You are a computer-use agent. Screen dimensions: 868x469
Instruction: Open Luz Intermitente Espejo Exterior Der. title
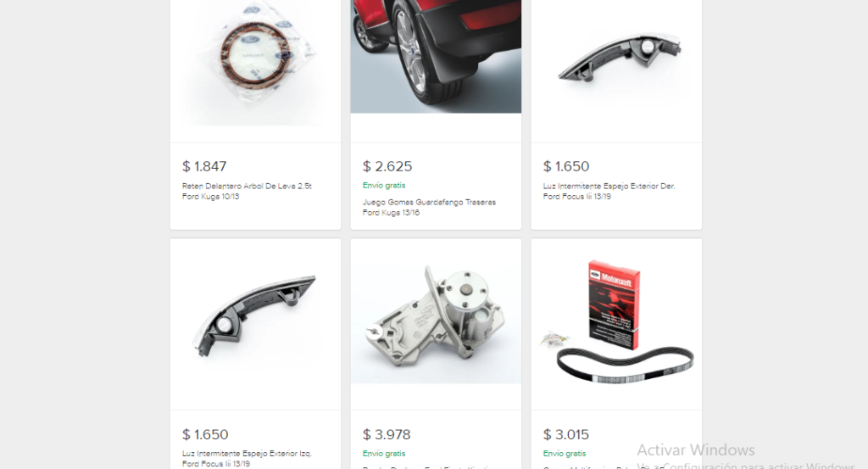(609, 191)
